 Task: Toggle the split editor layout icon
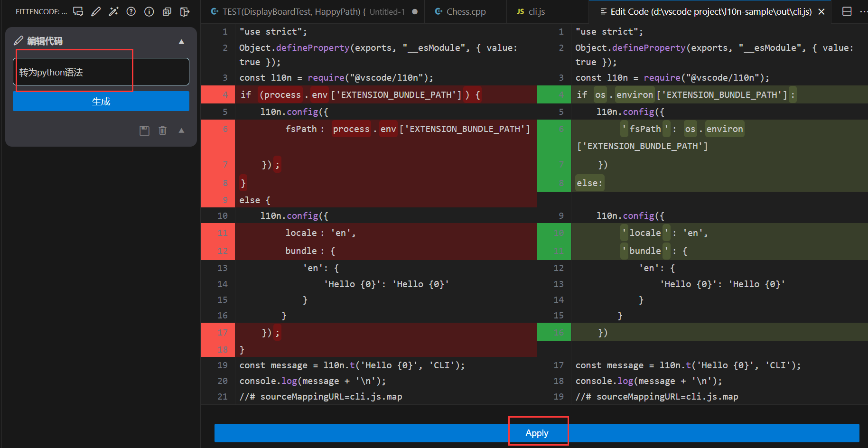847,11
